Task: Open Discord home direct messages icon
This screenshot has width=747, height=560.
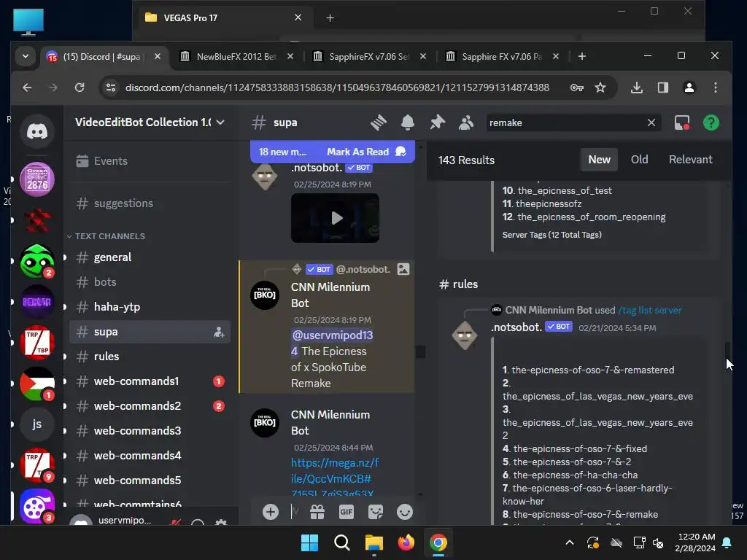Action: coord(37,131)
